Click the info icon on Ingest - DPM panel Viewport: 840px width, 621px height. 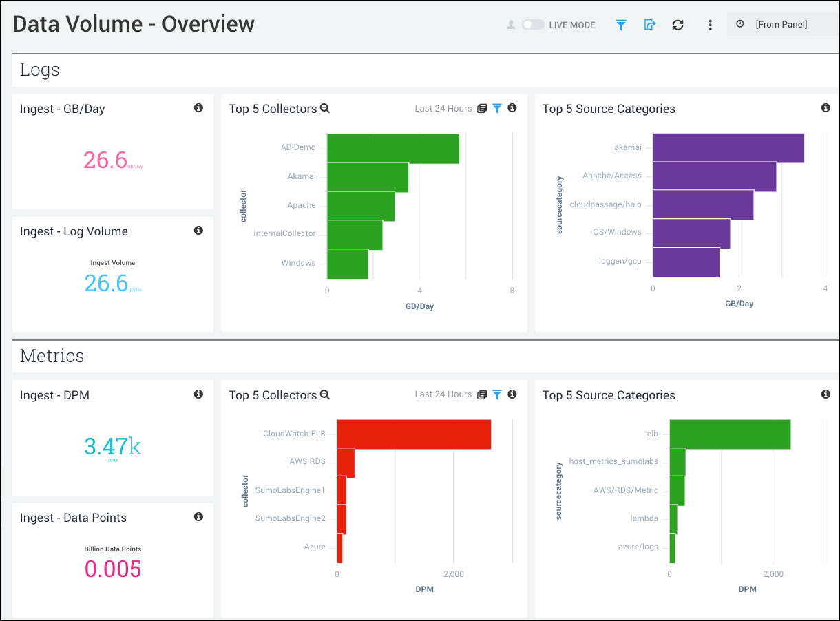198,394
